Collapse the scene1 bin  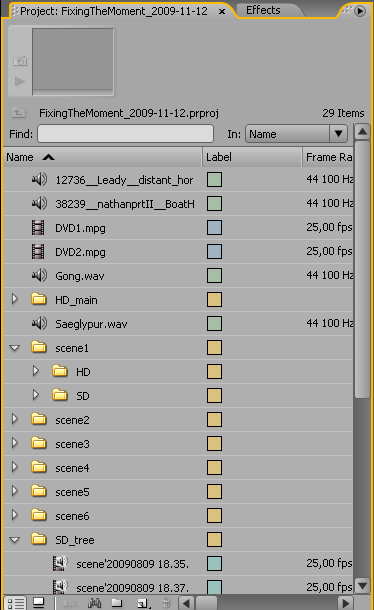(x=15, y=348)
